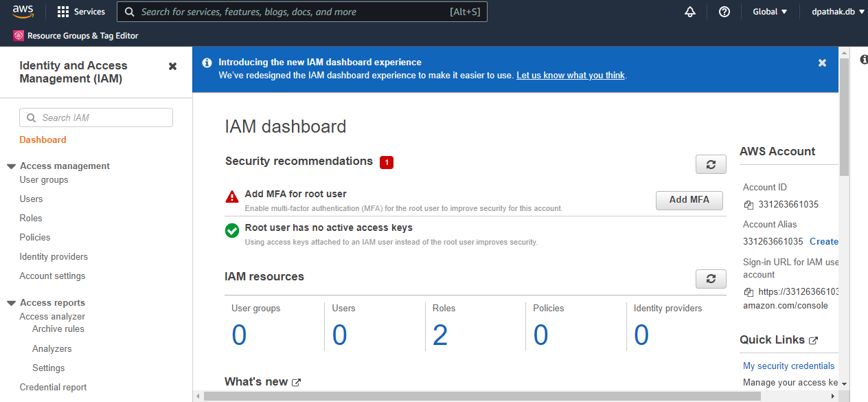Collapse the Access management section
Viewport: 868px width, 402px height.
[11, 166]
